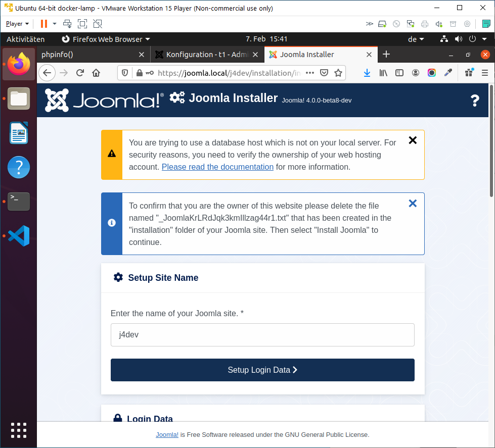Open the volume control in top bar
Screen dimensions: 495x448
coord(459,39)
